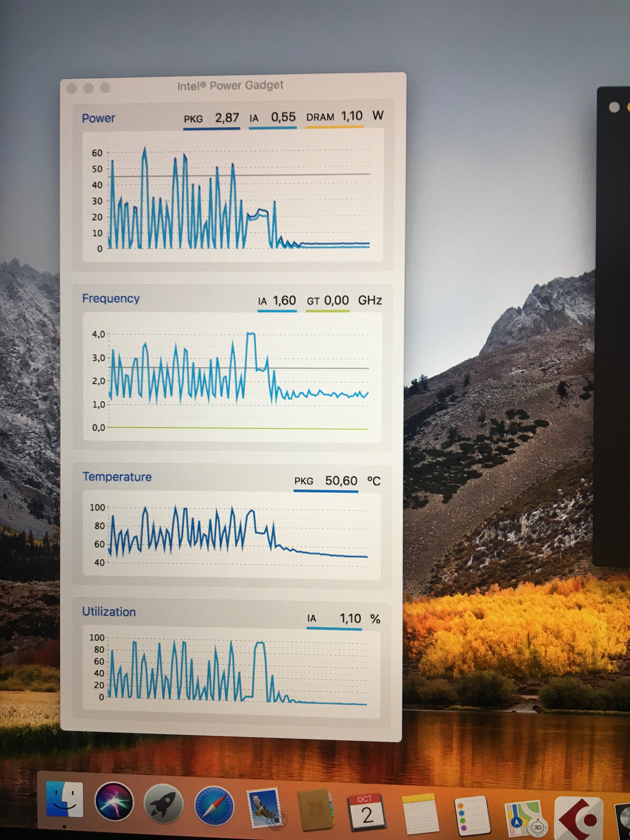Select the IA power value 0,55
The width and height of the screenshot is (630, 840).
pyautogui.click(x=283, y=117)
